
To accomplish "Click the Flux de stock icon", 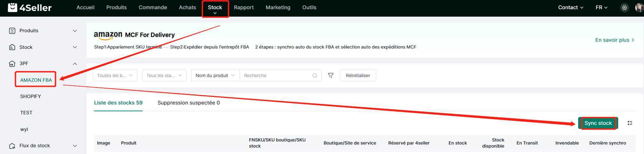I will 12,146.
